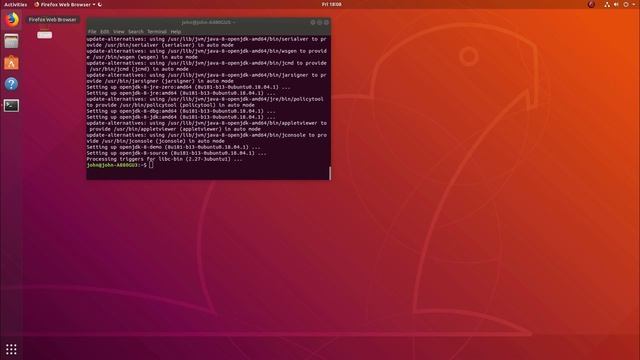Minimize the terminal window
Viewport: 640px width, 360px height.
click(x=313, y=22)
